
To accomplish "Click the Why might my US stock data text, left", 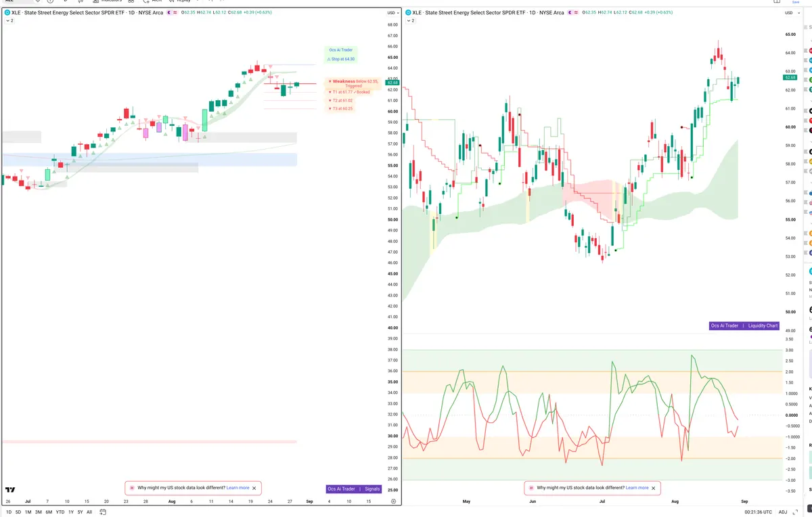I will [181, 488].
